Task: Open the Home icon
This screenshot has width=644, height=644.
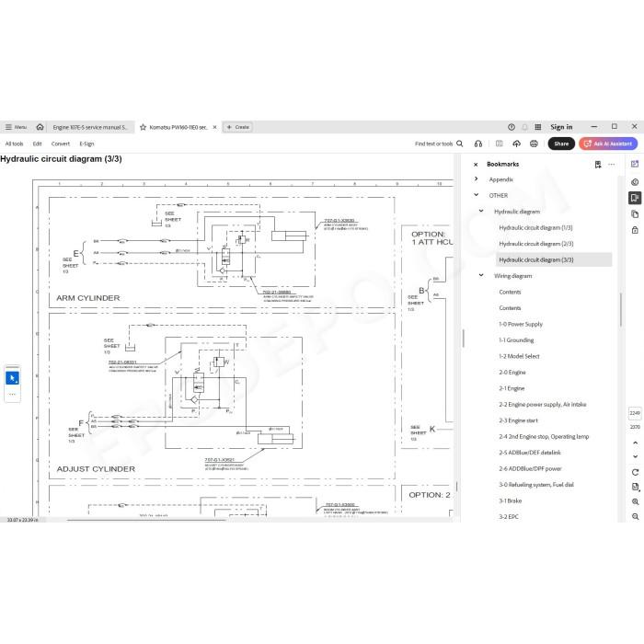Action: (40, 127)
